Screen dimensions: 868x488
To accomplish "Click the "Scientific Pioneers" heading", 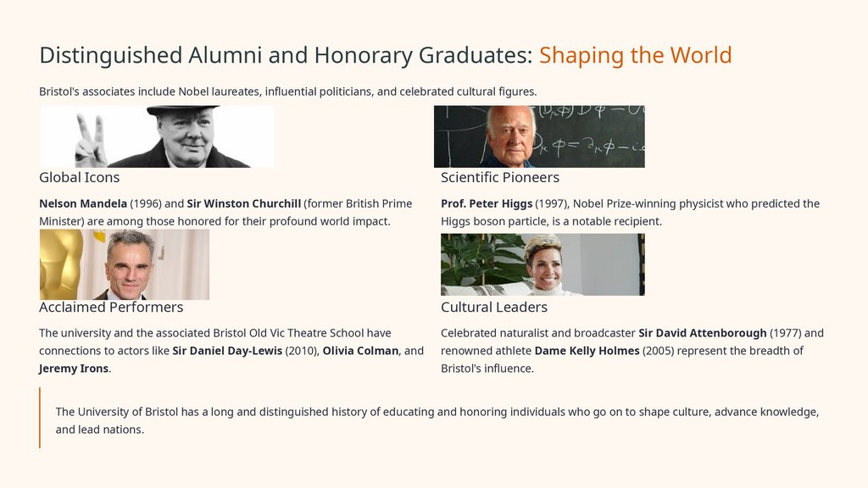I will pos(499,178).
